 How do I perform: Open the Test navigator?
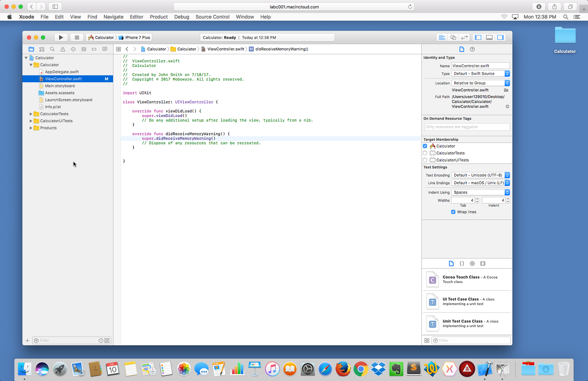tap(73, 49)
